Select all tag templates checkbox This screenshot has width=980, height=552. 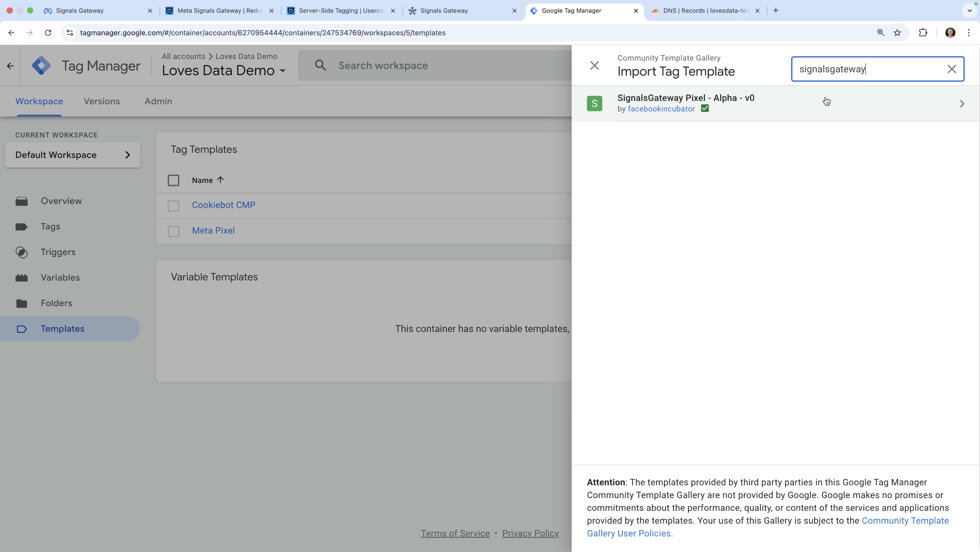point(173,180)
